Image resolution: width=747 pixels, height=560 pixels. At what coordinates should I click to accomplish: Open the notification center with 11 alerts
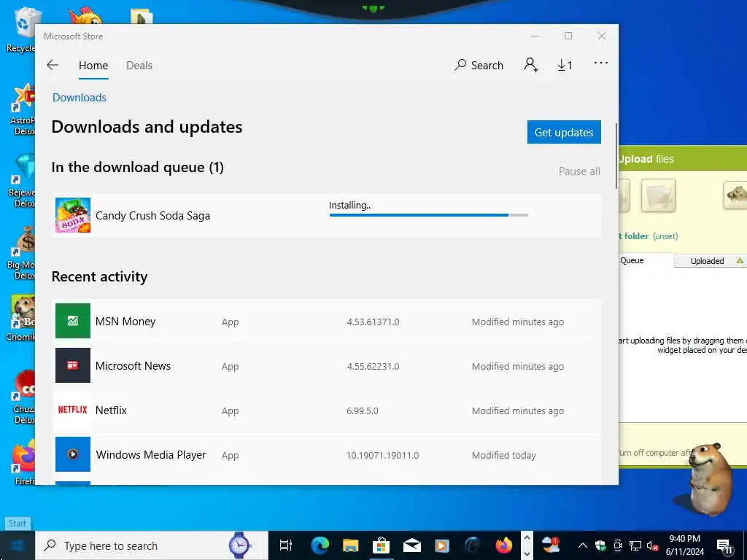725,546
